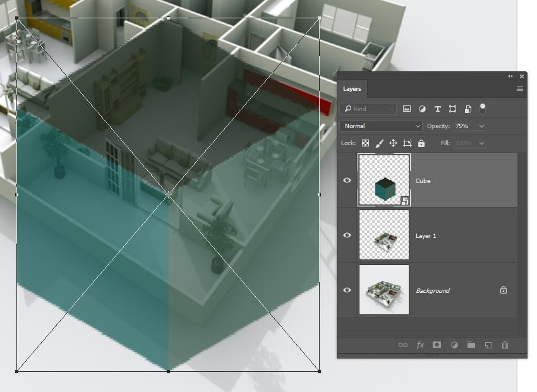Viewport: 537px width, 392px height.
Task: Click the bottom-right transform handle
Action: (x=319, y=371)
